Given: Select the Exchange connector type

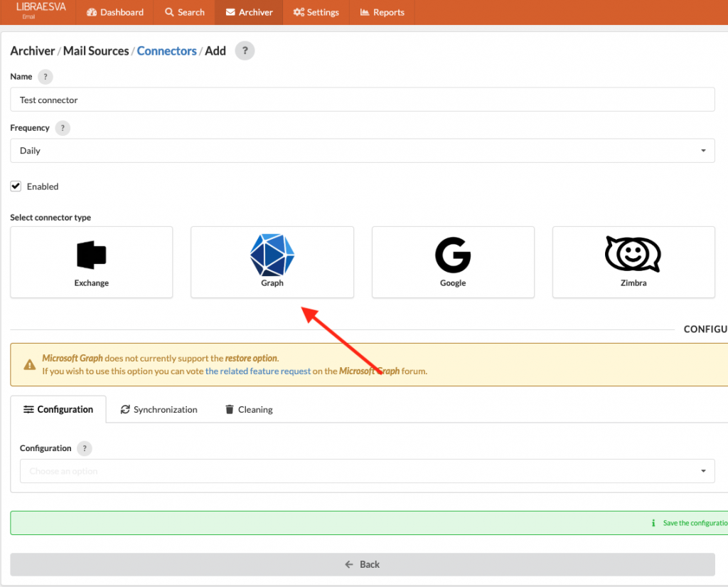Looking at the screenshot, I should 92,262.
